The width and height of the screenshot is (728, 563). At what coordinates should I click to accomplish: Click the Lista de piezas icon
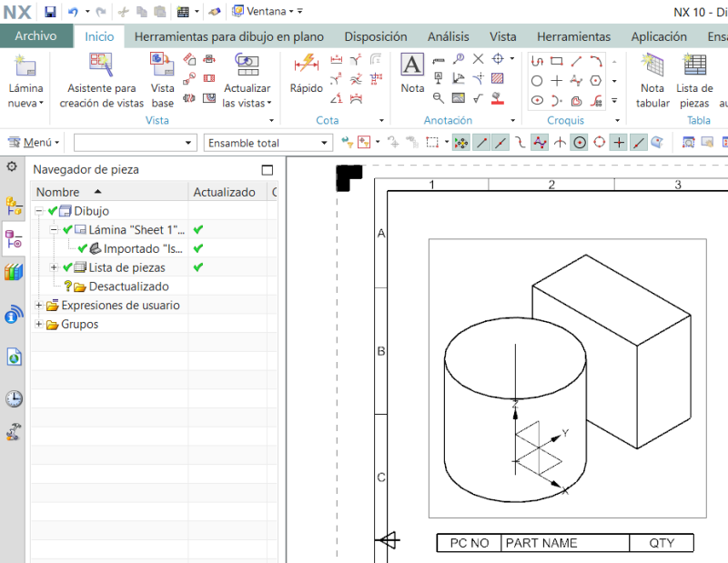pos(694,65)
